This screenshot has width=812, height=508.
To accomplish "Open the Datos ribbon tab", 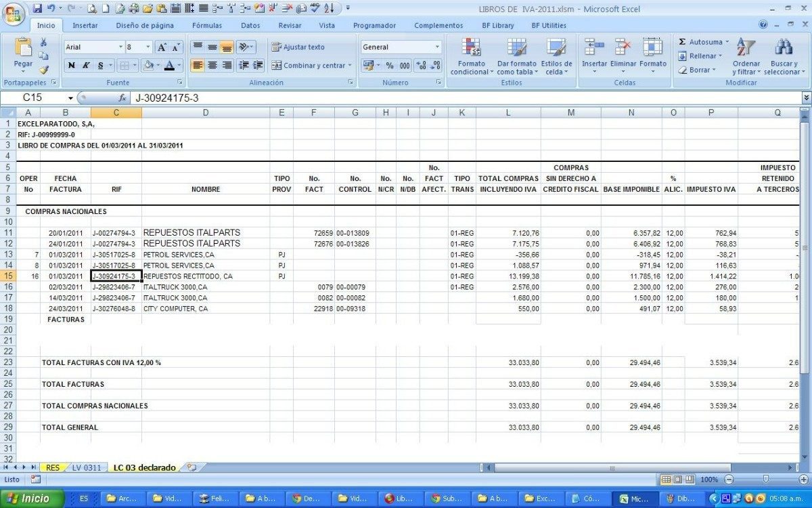I will click(250, 25).
